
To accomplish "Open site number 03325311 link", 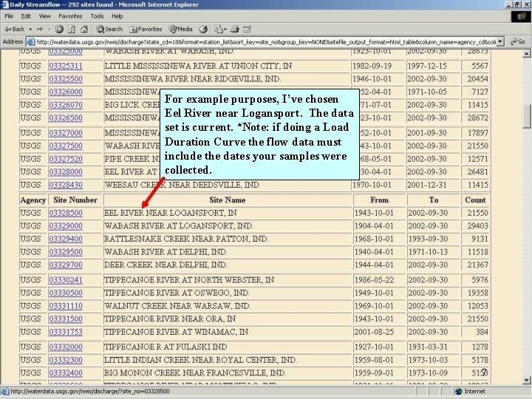I will click(x=66, y=66).
